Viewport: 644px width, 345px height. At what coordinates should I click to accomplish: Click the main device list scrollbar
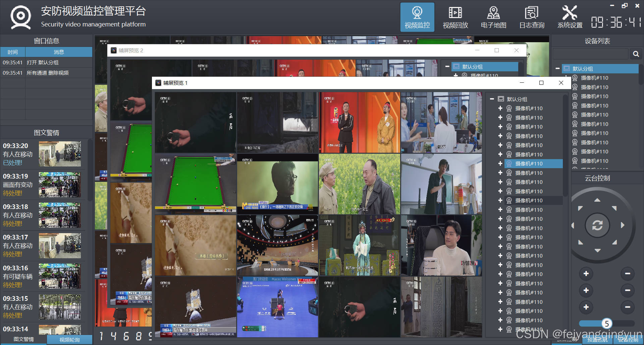click(x=641, y=74)
